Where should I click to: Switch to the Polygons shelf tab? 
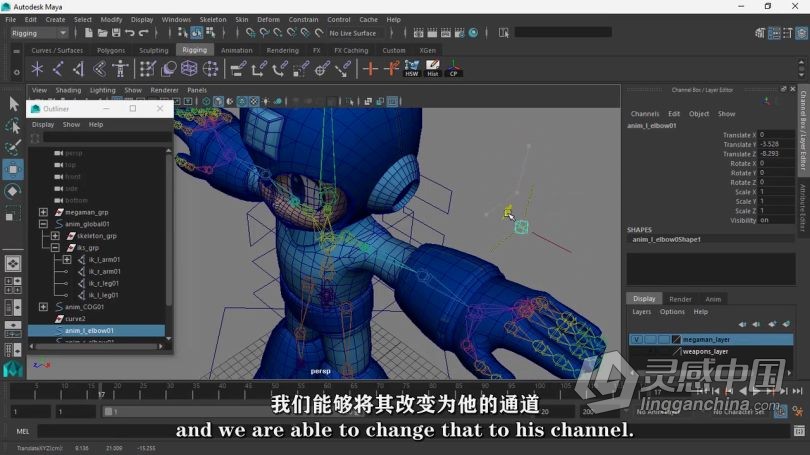111,50
